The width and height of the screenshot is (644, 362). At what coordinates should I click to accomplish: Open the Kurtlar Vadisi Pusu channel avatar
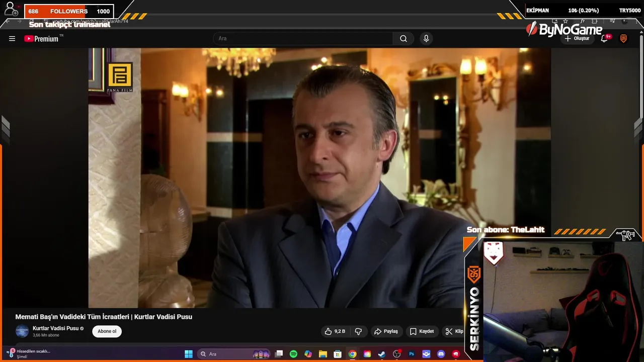click(x=22, y=331)
